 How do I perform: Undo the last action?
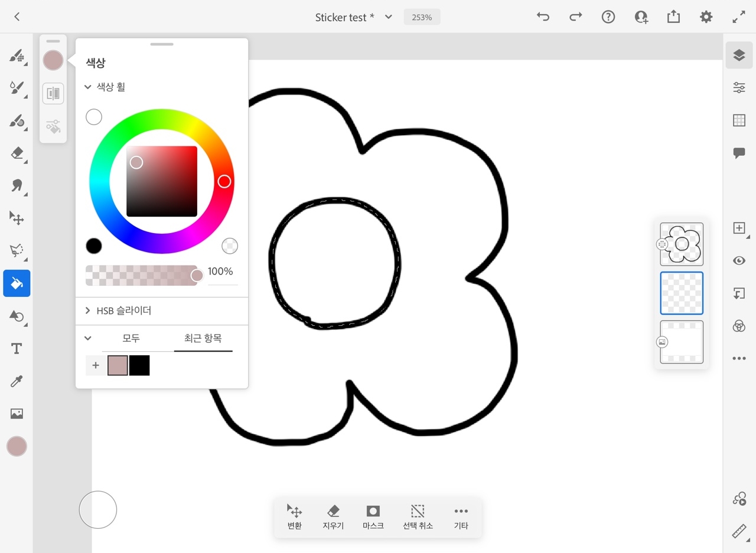point(543,17)
